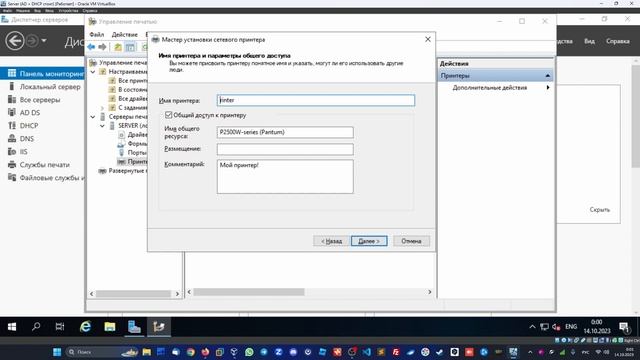The height and width of the screenshot is (360, 640).
Task: Click ENG language indicator in guest tray
Action: pyautogui.click(x=571, y=327)
